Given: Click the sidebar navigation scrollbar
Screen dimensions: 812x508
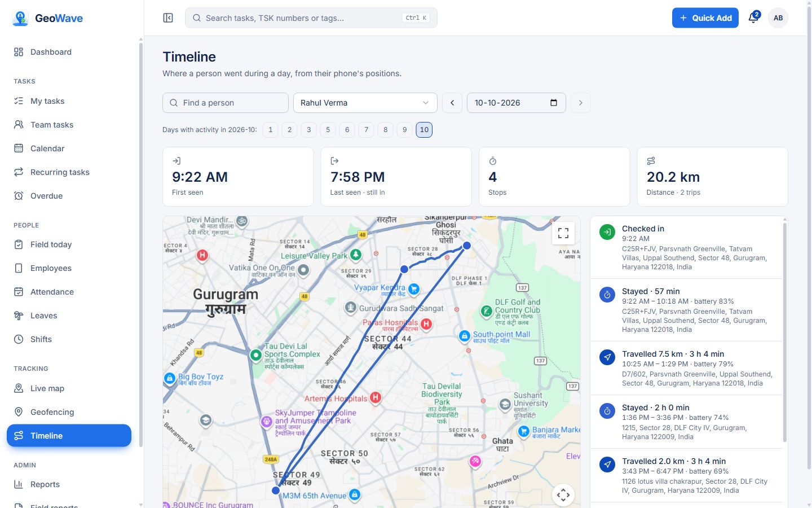Looking at the screenshot, I should 140,244.
